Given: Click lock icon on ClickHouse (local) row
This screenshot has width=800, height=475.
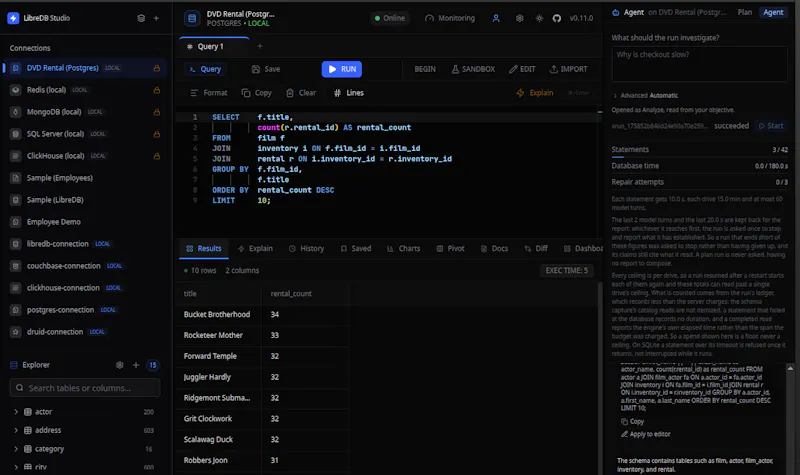Looking at the screenshot, I should (157, 156).
